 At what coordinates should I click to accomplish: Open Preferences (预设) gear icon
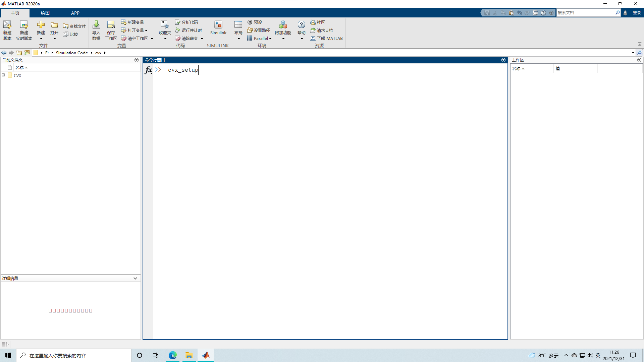(x=250, y=22)
